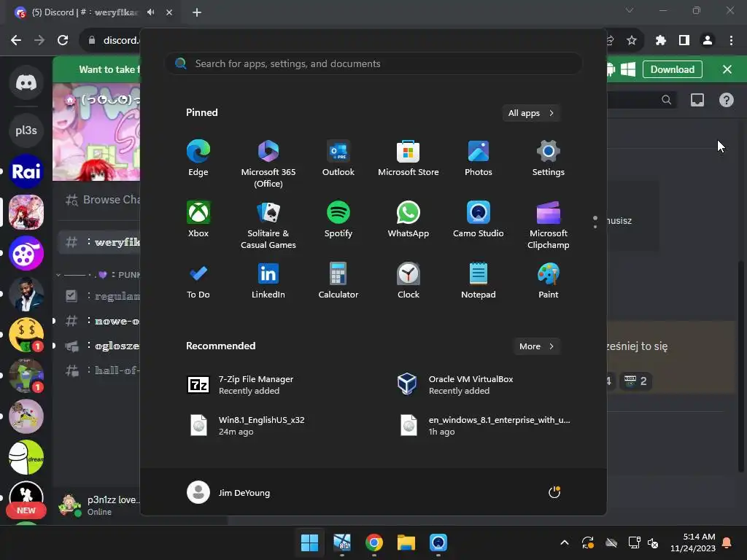The width and height of the screenshot is (747, 560).
Task: Open Microsoft Clipchamp
Action: (x=549, y=225)
